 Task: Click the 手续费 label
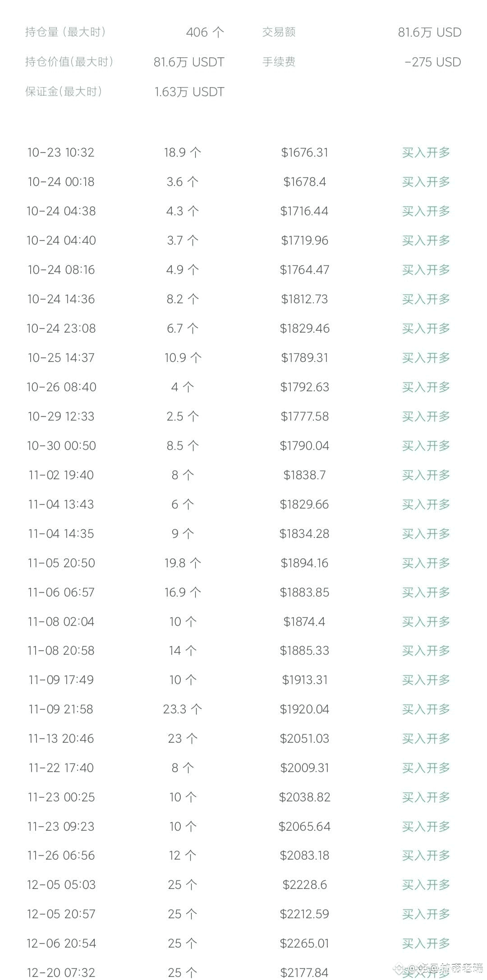coord(279,62)
